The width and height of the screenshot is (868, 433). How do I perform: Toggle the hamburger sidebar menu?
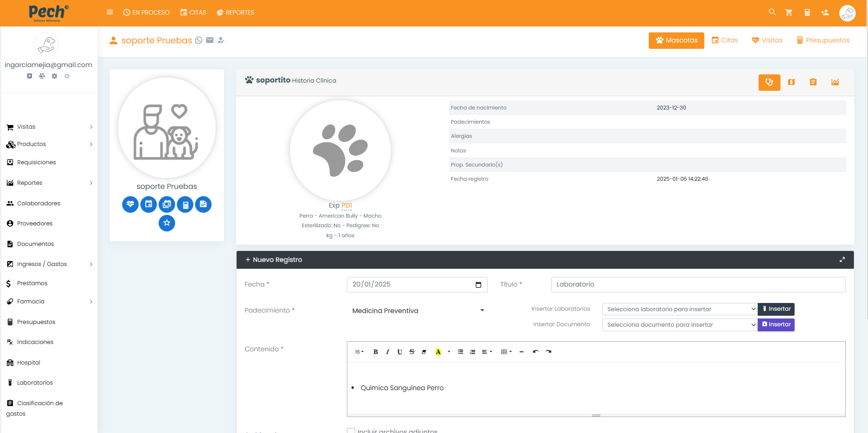[x=110, y=12]
